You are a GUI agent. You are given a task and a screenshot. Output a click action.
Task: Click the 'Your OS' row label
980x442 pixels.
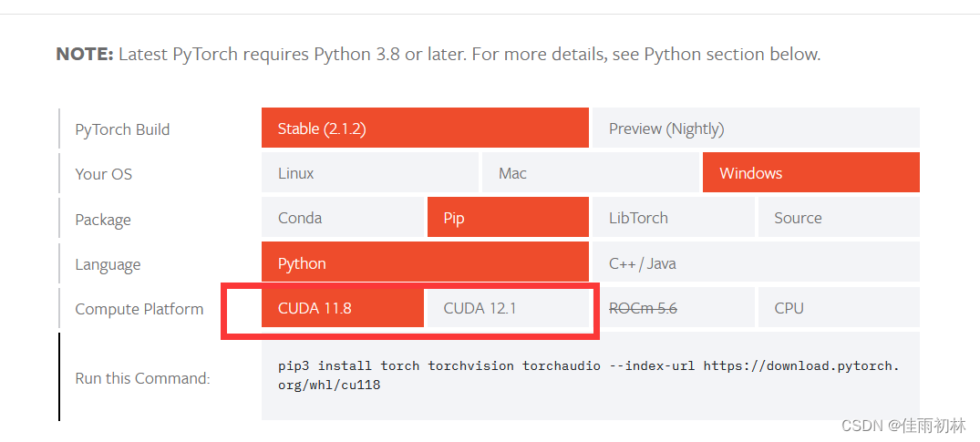(104, 174)
